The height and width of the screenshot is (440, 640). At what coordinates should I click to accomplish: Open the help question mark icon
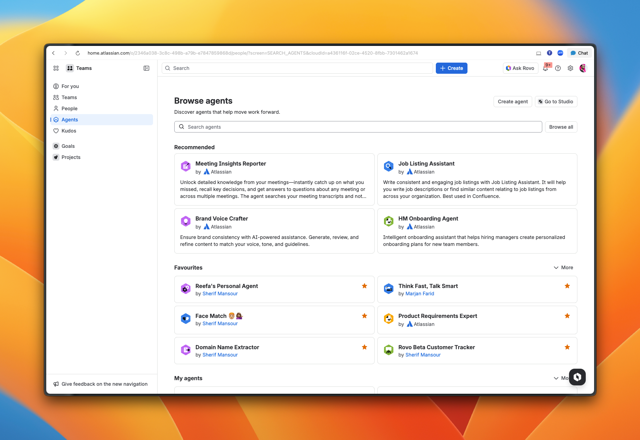point(558,68)
